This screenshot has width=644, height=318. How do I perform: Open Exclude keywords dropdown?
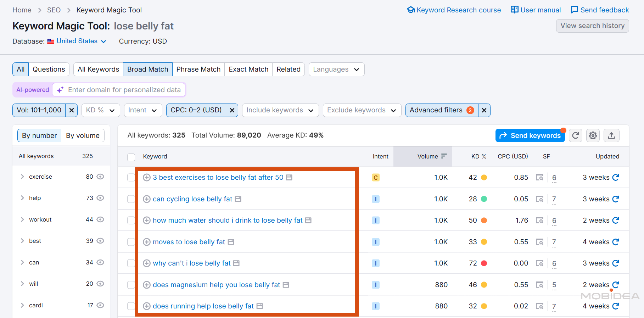point(362,110)
